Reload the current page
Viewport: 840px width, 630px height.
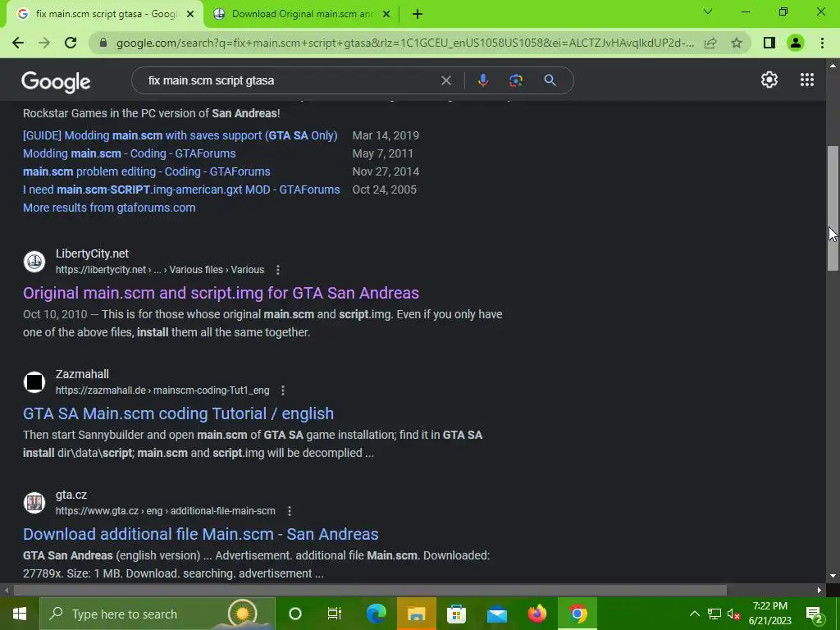pyautogui.click(x=71, y=43)
